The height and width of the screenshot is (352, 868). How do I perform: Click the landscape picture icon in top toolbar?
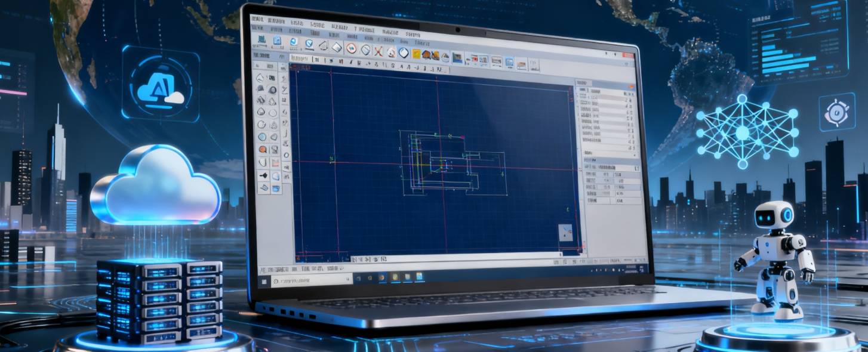point(457,57)
